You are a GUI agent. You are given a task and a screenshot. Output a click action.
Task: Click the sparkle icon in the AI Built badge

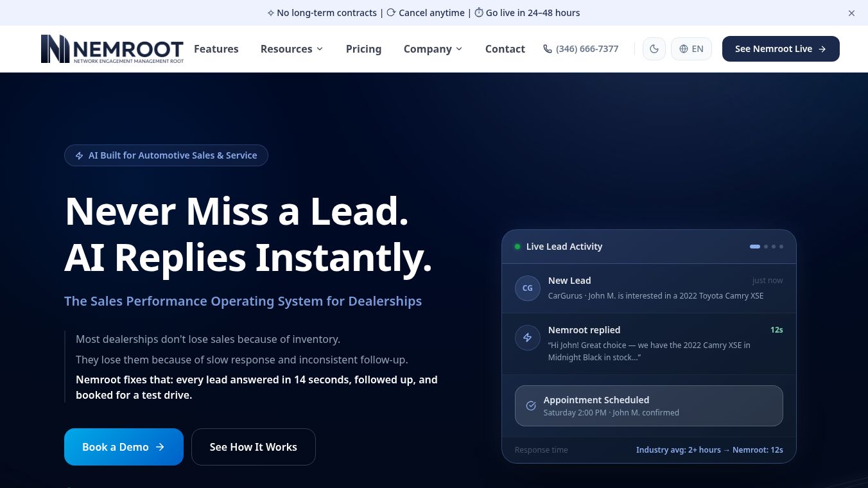(x=80, y=155)
